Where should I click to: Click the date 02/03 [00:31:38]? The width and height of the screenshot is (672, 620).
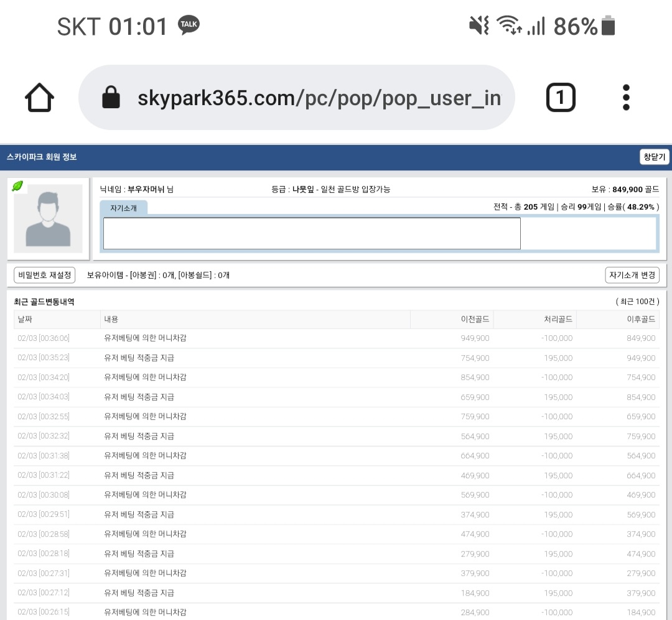click(x=44, y=455)
